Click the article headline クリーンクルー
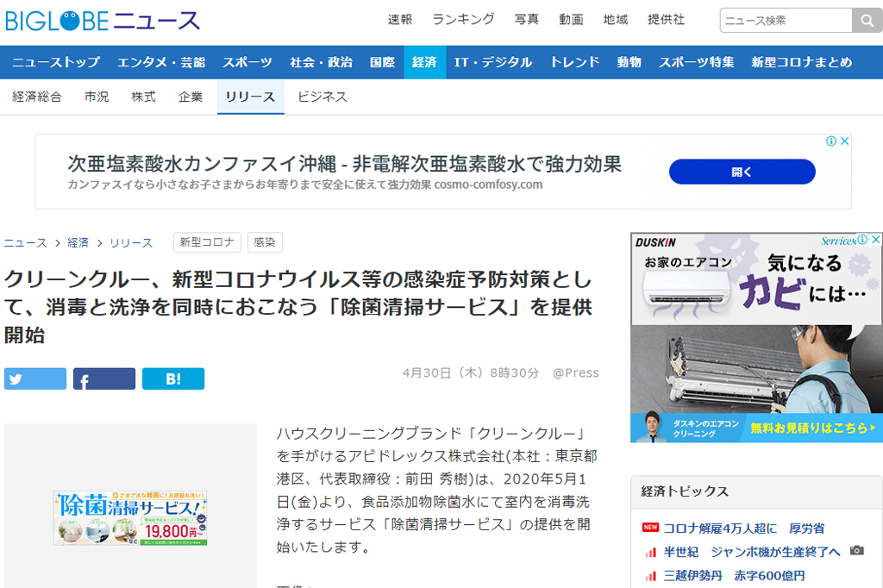 point(298,307)
